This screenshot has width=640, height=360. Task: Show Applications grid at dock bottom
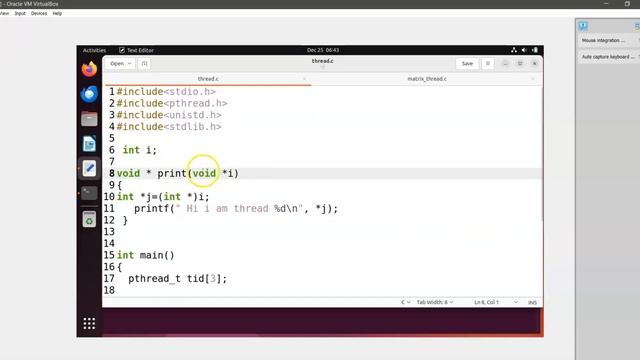click(x=89, y=323)
